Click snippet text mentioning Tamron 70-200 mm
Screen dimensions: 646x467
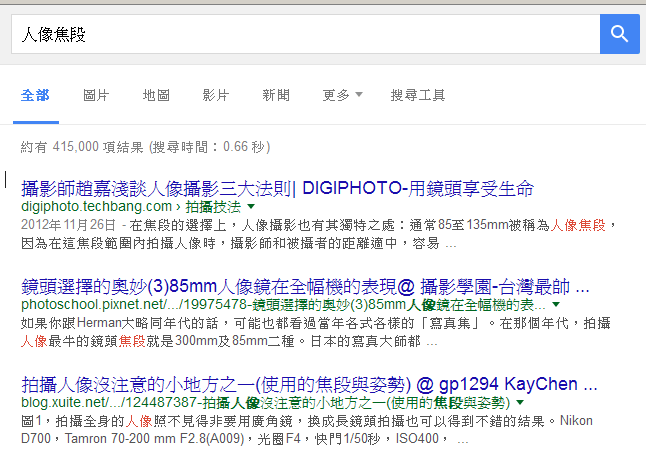244,439
